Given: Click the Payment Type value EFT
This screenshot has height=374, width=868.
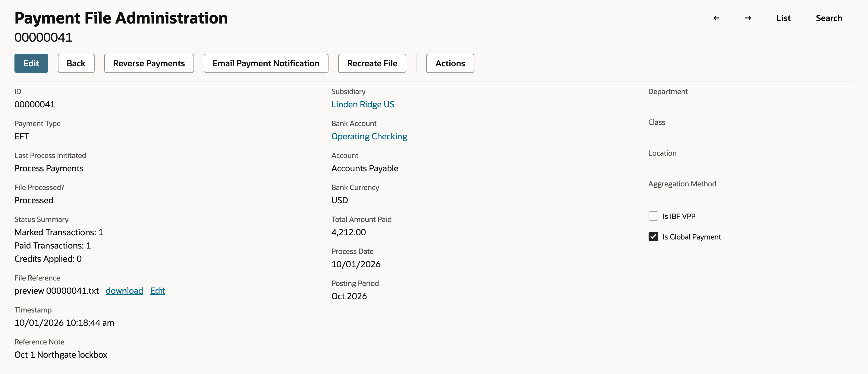Looking at the screenshot, I should (x=22, y=137).
